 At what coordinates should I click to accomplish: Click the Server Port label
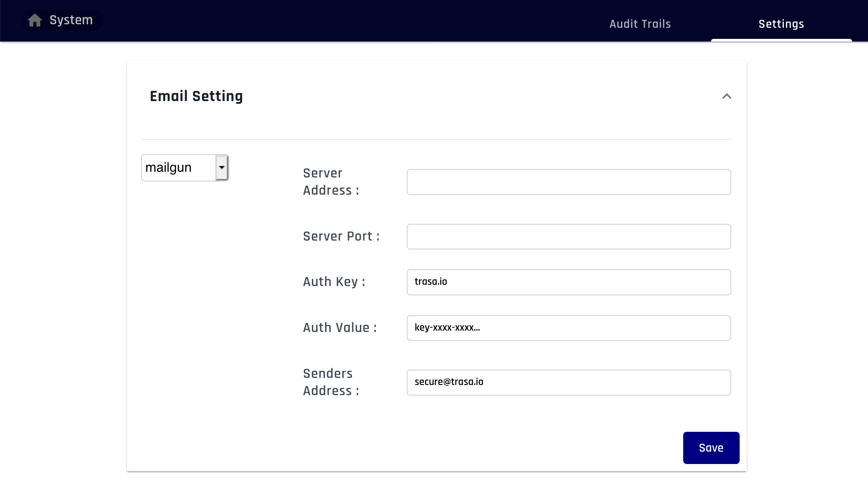[341, 237]
